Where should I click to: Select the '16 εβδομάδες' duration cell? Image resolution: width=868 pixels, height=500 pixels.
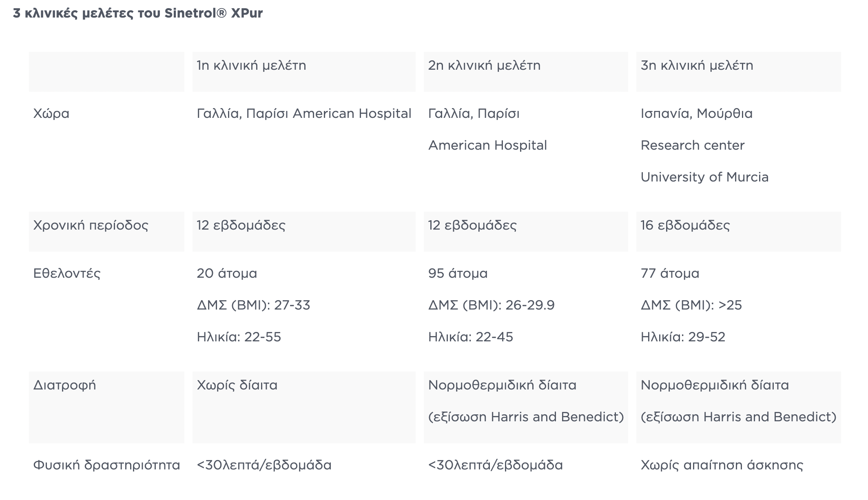(685, 226)
